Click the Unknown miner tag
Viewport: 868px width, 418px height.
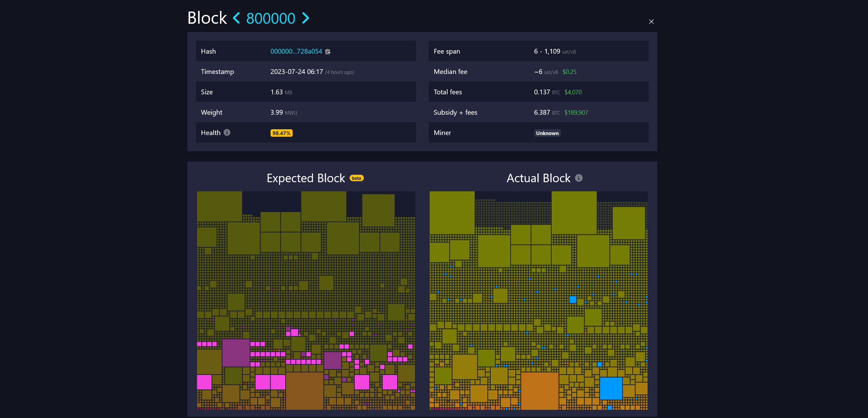tap(547, 133)
